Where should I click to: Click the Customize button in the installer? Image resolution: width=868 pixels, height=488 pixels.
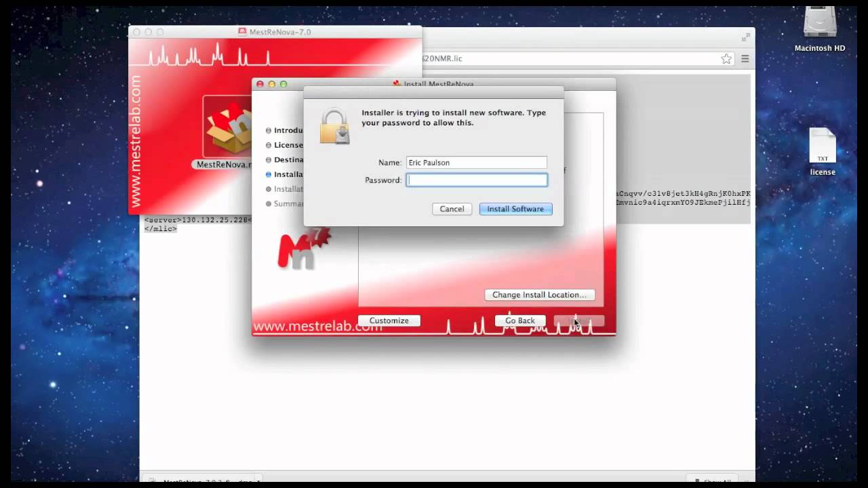pos(389,321)
